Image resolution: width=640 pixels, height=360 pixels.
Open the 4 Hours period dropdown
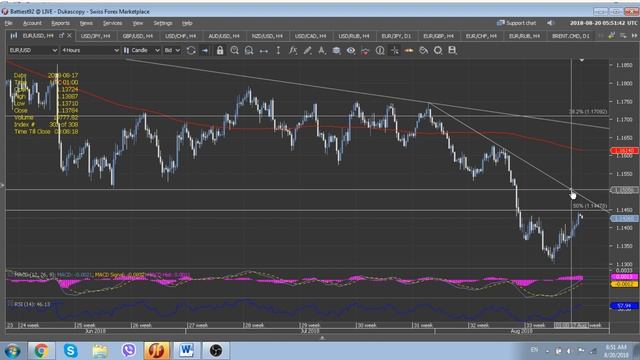[90, 50]
